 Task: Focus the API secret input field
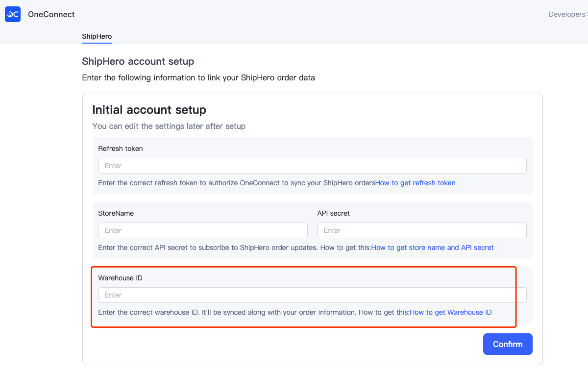click(422, 230)
